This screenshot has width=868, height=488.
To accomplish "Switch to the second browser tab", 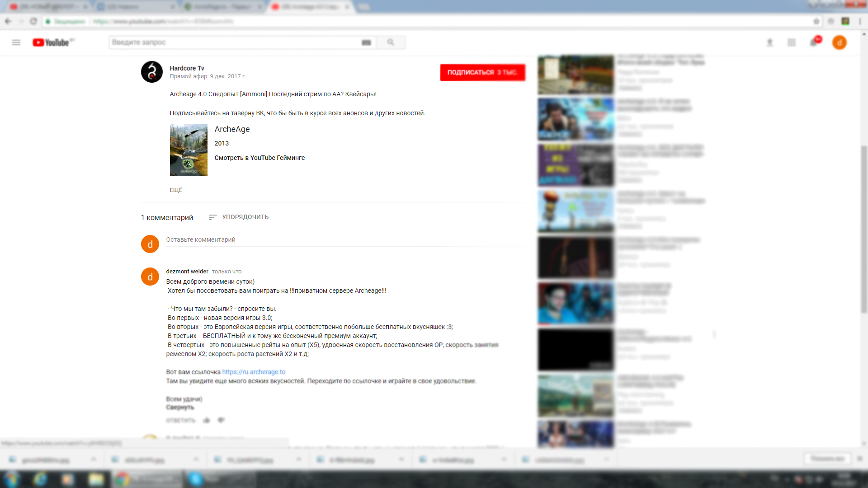I will coord(136,7).
